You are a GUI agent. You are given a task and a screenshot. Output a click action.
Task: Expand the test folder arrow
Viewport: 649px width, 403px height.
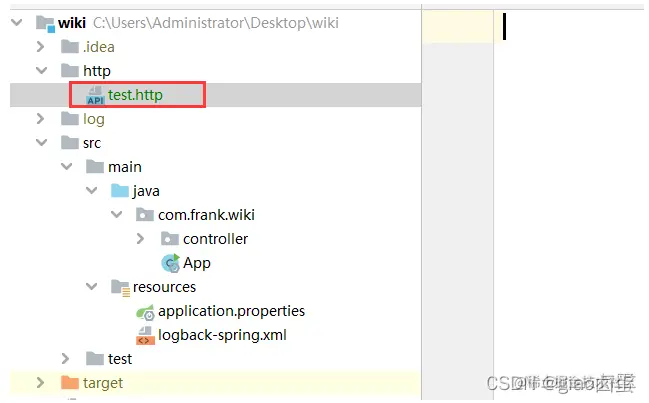(65, 358)
